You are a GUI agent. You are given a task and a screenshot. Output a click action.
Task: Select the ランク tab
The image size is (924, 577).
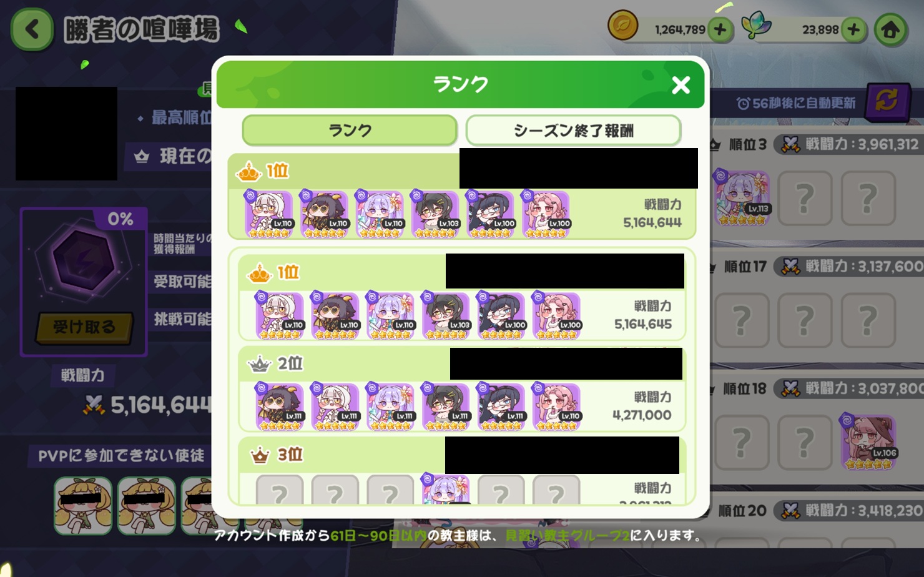click(350, 131)
